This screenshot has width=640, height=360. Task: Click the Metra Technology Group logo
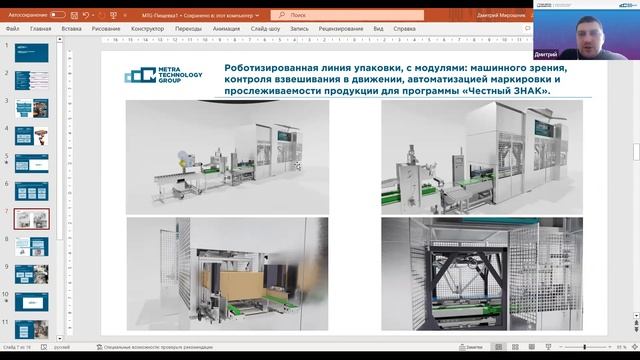163,75
